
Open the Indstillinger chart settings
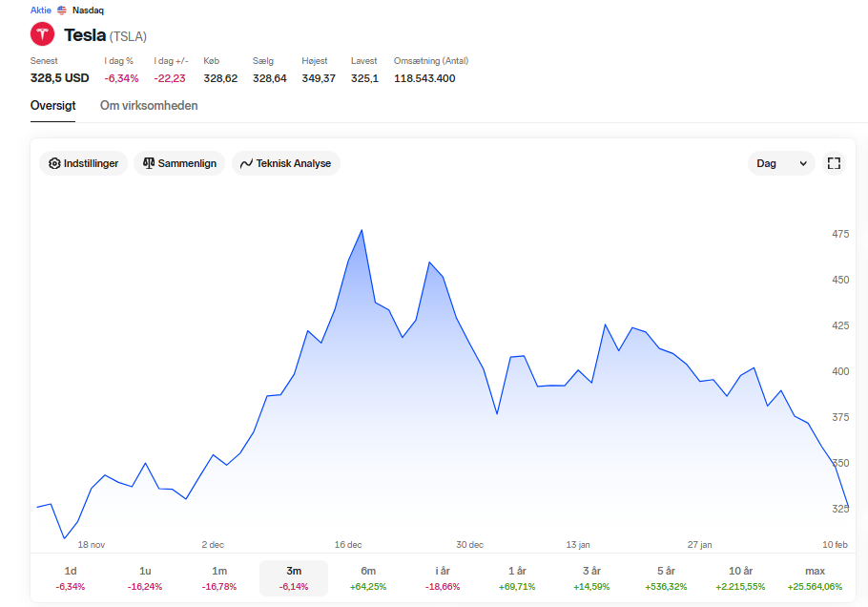(x=83, y=163)
